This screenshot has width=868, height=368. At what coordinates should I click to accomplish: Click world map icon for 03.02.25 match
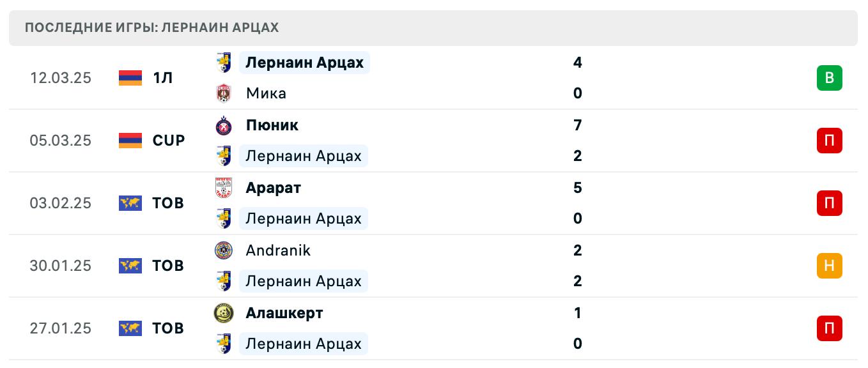130,203
